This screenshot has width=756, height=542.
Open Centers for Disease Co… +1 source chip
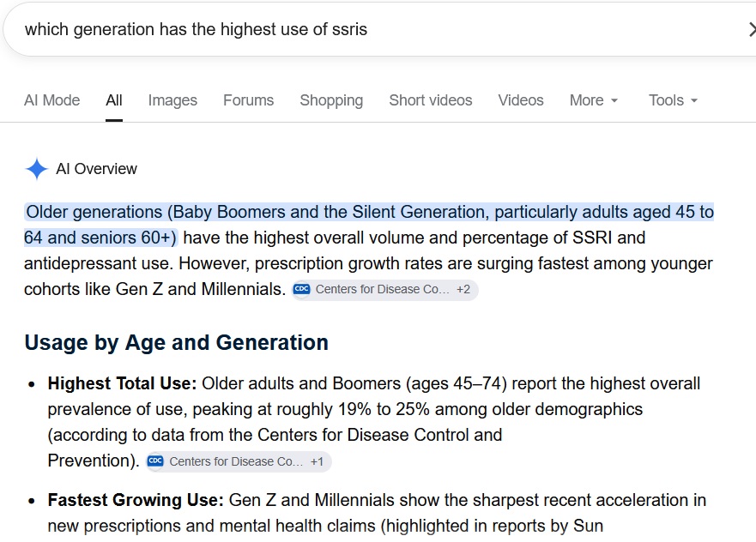pos(239,461)
